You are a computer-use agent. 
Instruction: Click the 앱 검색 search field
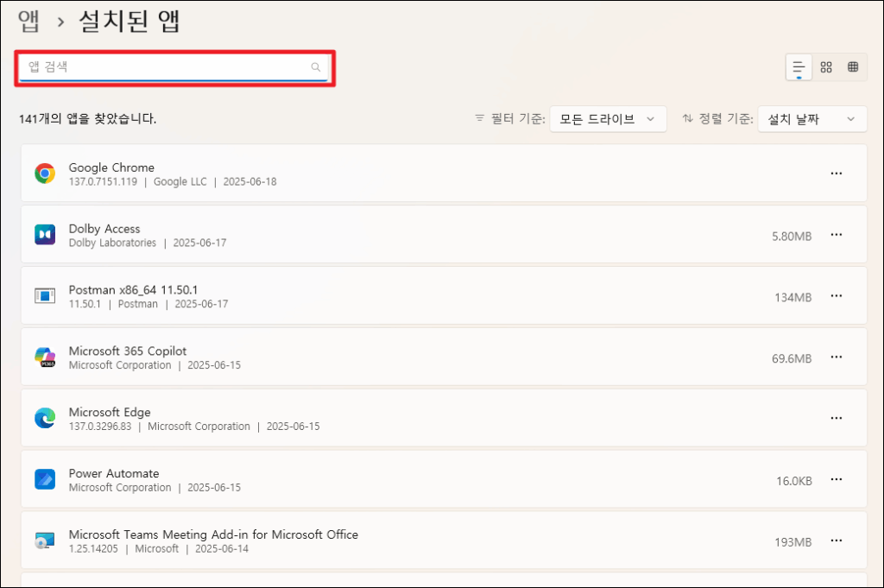point(174,67)
